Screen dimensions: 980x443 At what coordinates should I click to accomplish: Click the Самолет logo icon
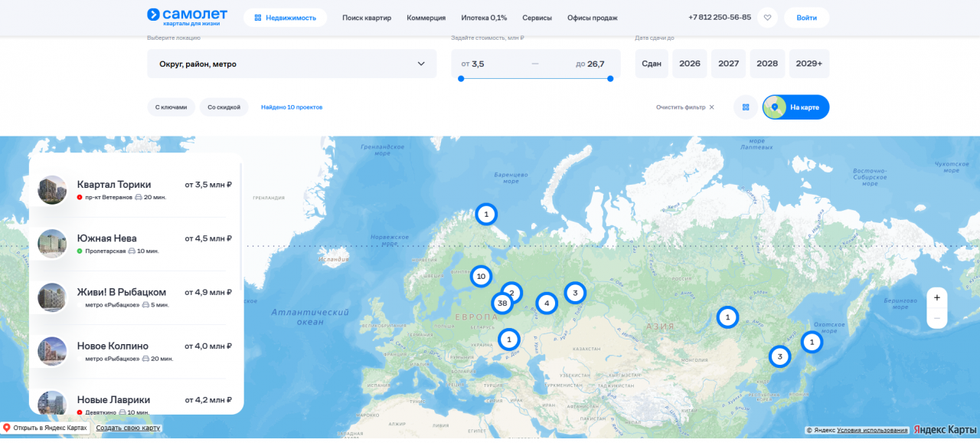coord(153,14)
